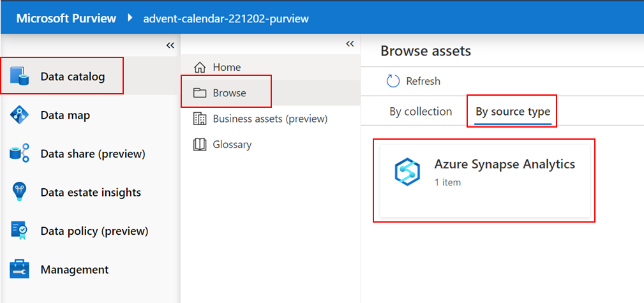This screenshot has height=303, width=644.
Task: Open Data estate insights label
Action: [91, 193]
